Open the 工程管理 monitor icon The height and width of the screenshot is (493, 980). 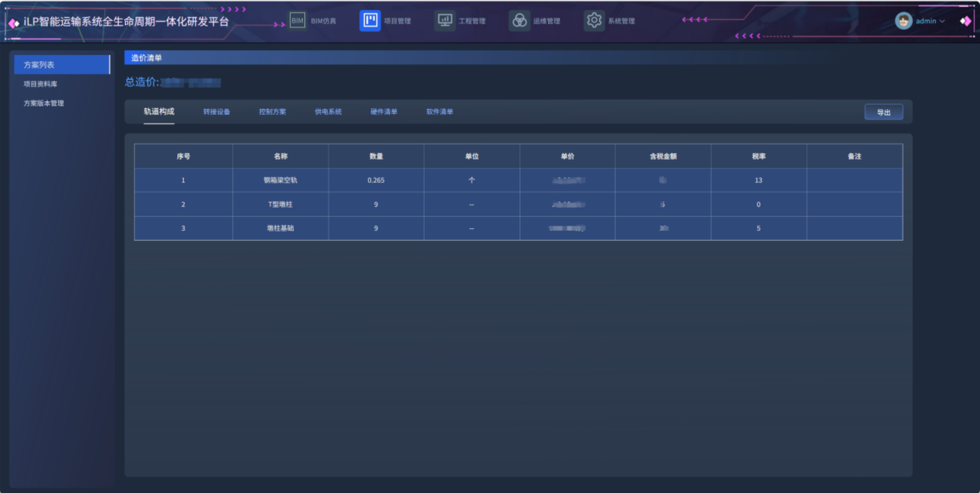[x=445, y=20]
